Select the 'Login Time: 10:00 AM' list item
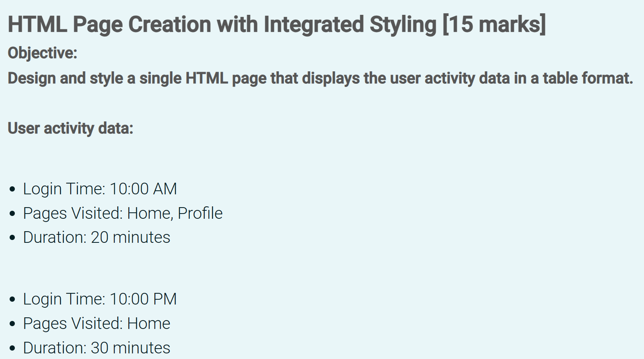Viewport: 644px width, 359px height. pos(100,189)
